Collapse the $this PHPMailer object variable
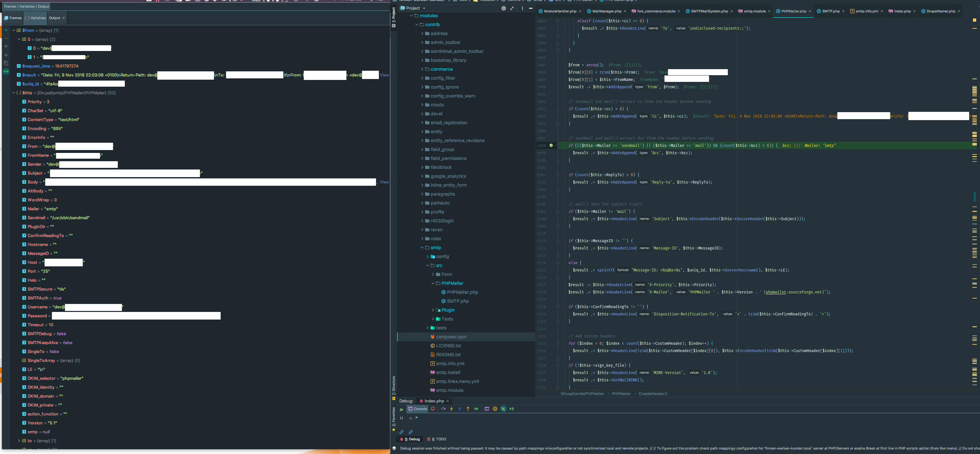Image resolution: width=980 pixels, height=454 pixels. [14, 93]
